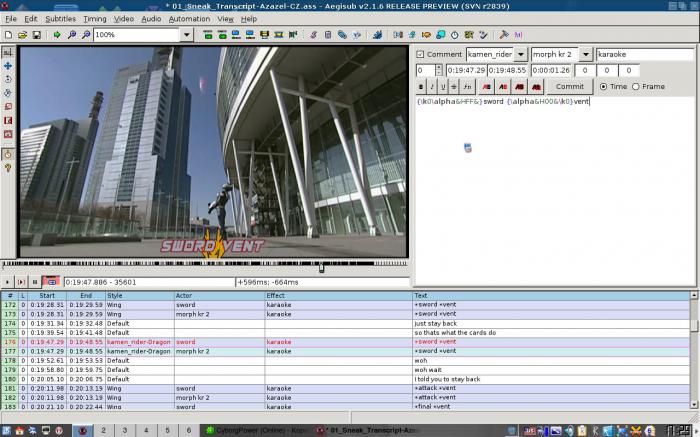Click the Italic formatting button
This screenshot has width=700, height=437.
tap(432, 87)
